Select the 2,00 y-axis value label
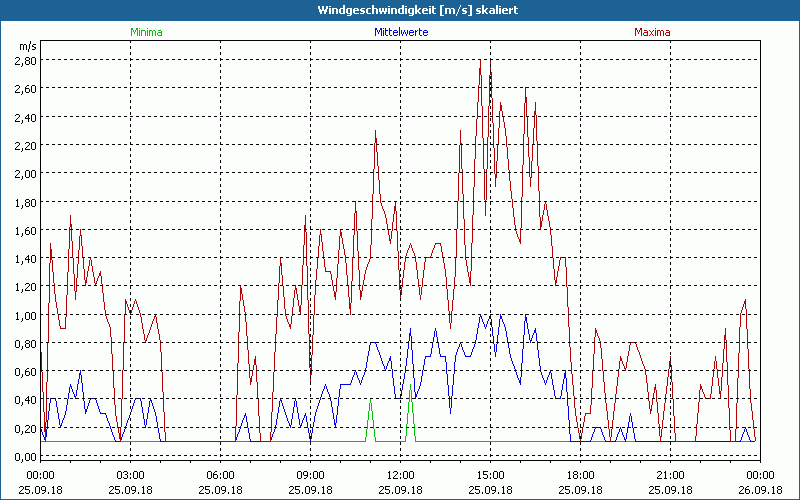 [x=25, y=173]
